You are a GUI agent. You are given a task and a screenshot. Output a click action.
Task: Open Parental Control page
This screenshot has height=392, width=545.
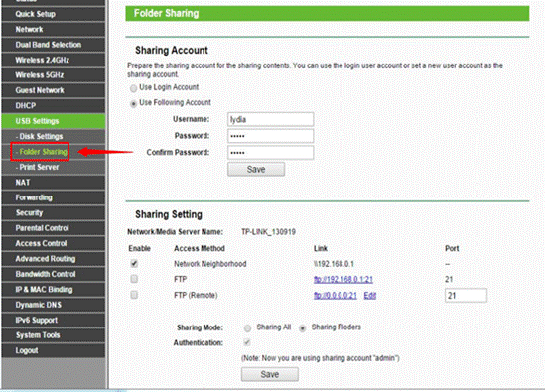click(x=54, y=228)
